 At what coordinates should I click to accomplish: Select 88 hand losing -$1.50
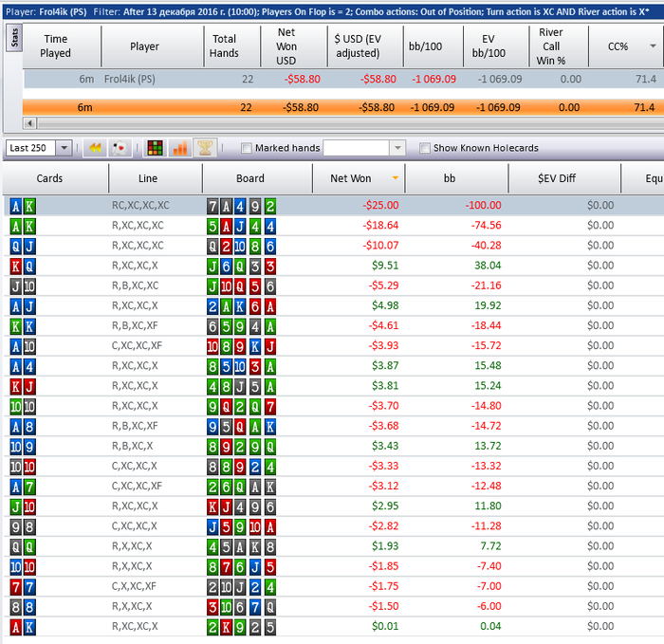334,607
